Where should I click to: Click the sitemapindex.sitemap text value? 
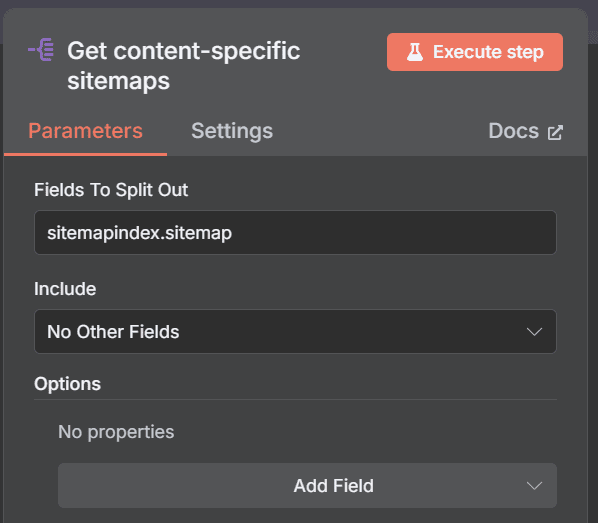pyautogui.click(x=139, y=233)
